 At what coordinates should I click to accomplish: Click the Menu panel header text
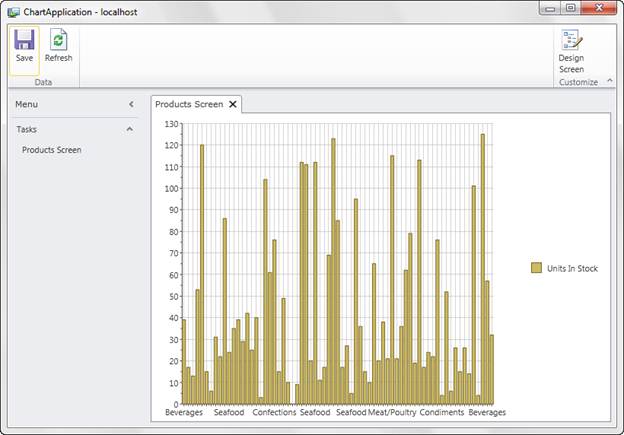click(27, 104)
